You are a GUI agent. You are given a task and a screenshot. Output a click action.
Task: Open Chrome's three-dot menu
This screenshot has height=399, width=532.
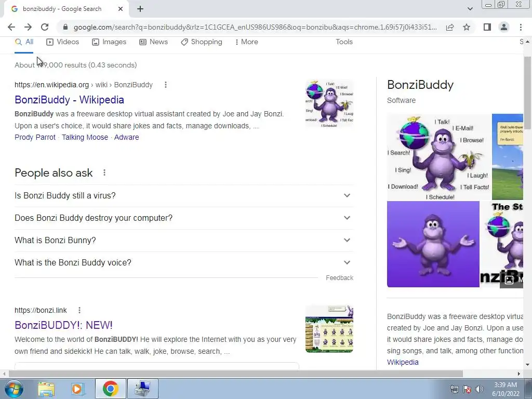[x=521, y=27]
